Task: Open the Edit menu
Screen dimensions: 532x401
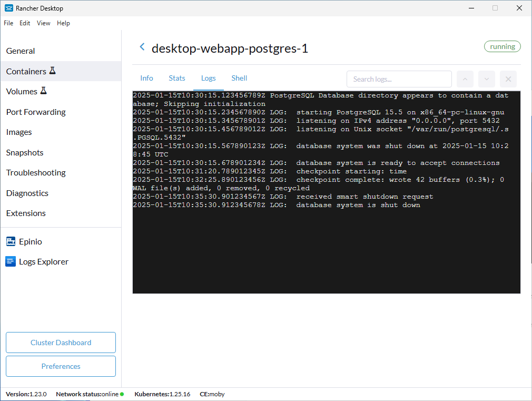Action: pos(25,23)
